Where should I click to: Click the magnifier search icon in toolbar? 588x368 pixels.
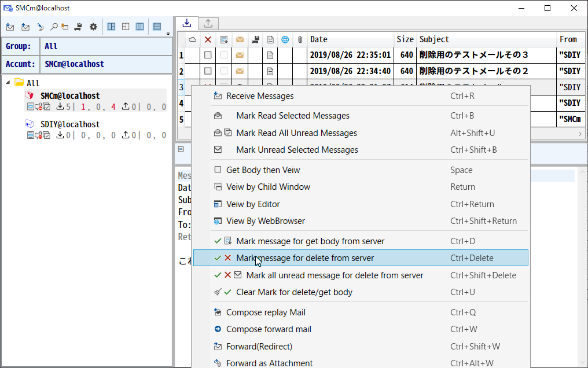54,27
